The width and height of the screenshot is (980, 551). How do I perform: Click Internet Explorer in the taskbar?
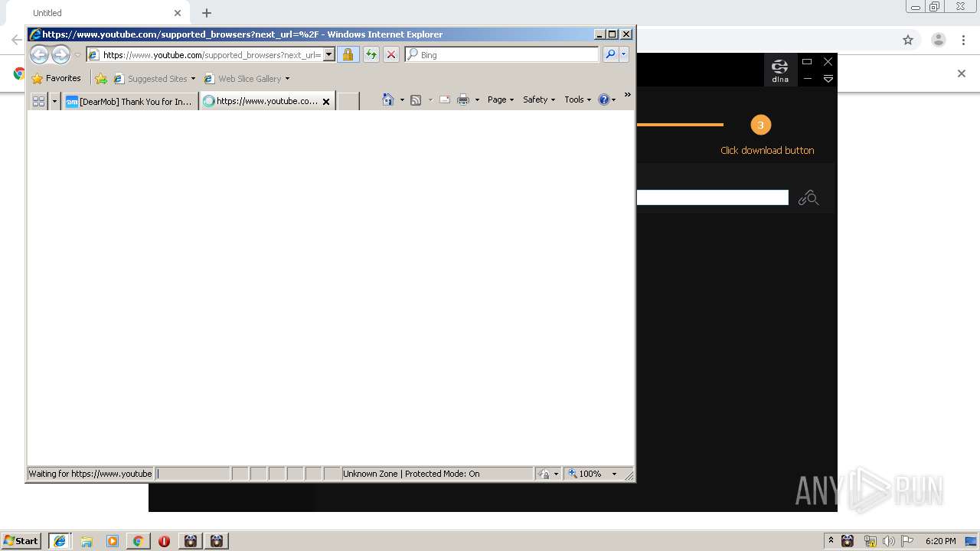60,540
